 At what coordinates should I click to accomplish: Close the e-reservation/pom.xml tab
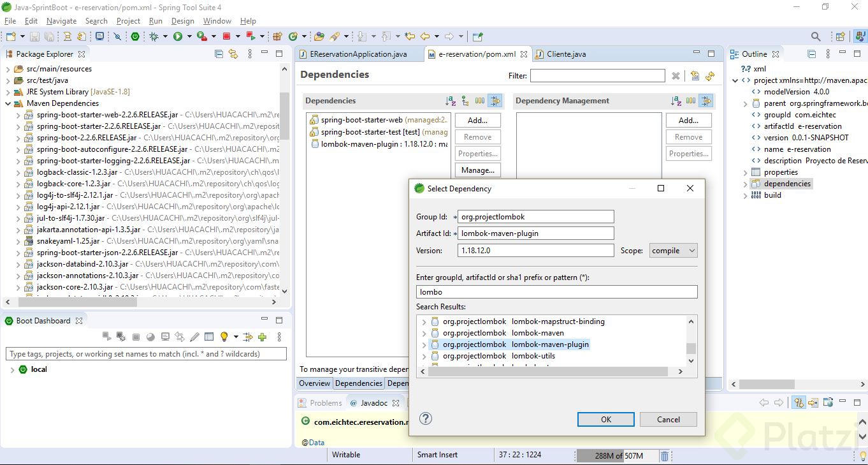(524, 54)
